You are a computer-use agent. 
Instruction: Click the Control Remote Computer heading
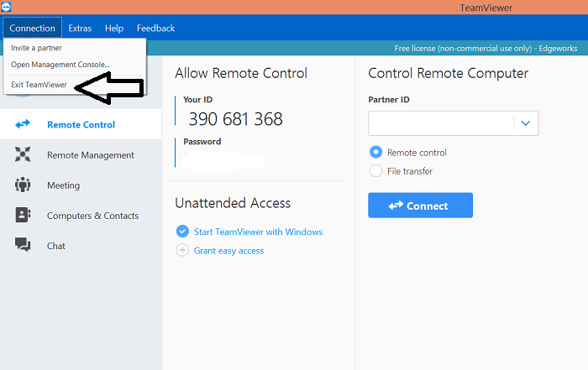pos(448,73)
